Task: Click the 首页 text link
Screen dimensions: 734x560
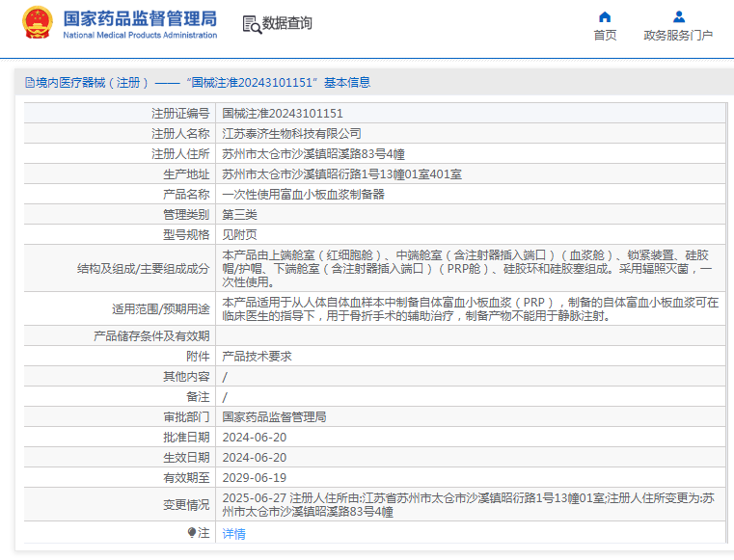Action: click(x=605, y=35)
